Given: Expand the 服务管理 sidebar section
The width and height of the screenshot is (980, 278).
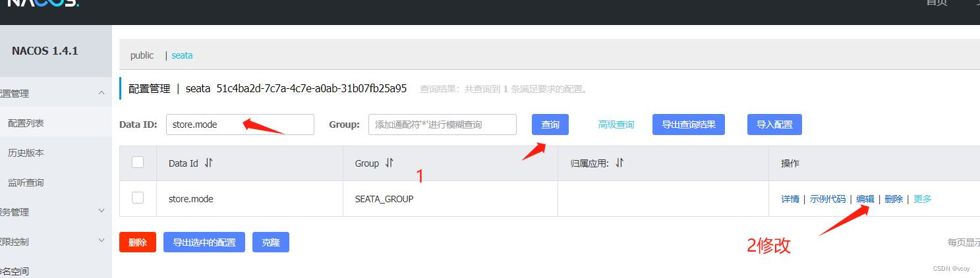Looking at the screenshot, I should tap(101, 211).
